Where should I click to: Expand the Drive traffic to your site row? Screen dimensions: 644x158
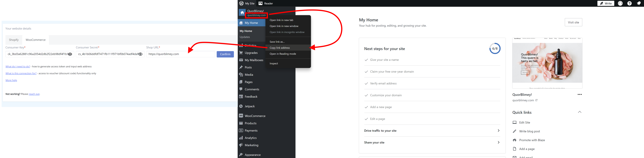click(432, 131)
